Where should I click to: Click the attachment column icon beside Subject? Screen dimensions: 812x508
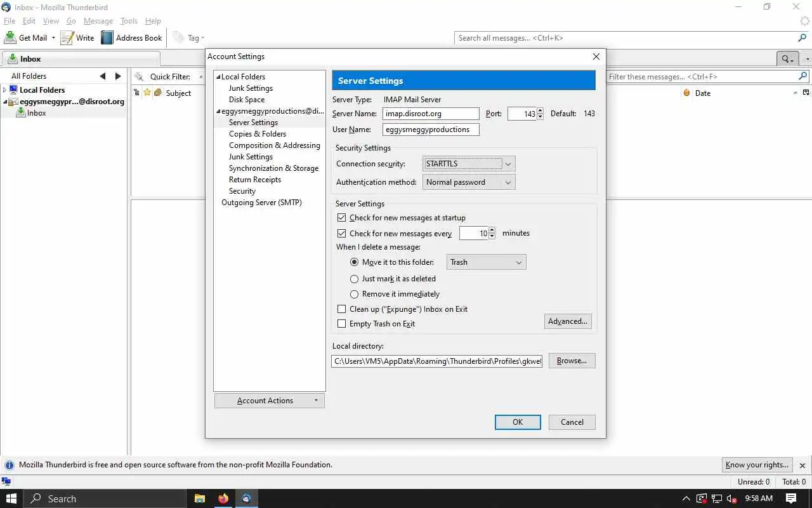pos(158,93)
